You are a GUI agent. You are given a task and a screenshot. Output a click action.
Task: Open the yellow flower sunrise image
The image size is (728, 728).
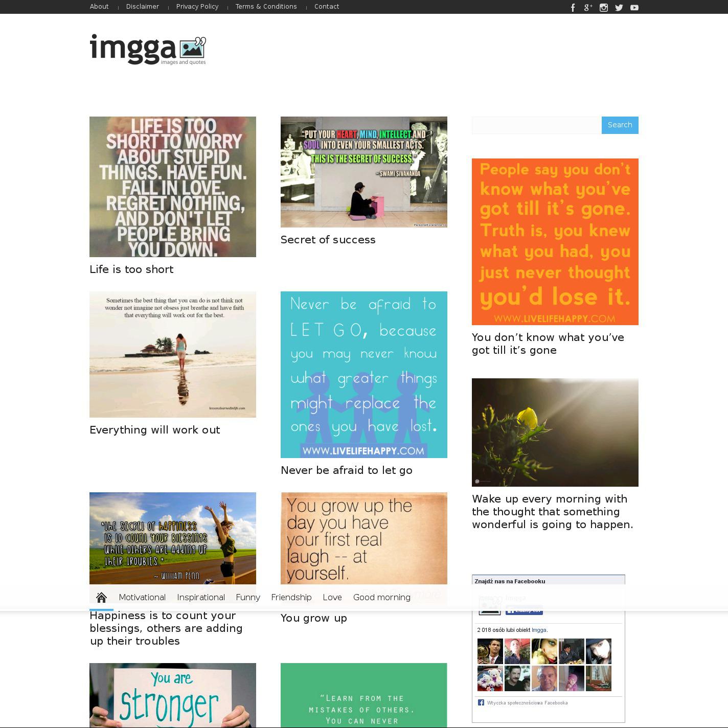pyautogui.click(x=555, y=432)
